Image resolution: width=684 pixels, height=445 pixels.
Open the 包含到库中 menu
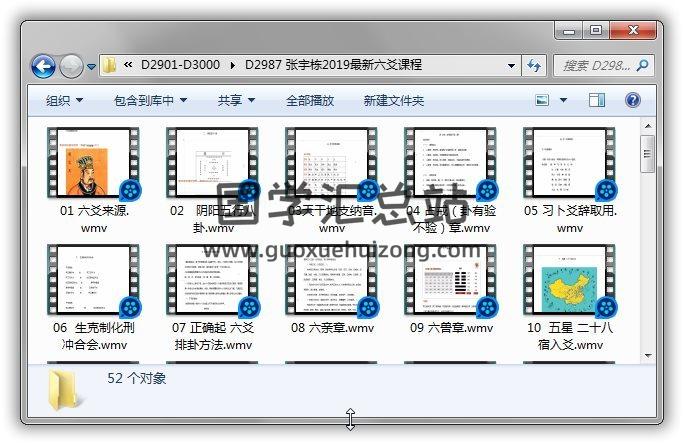tap(150, 101)
